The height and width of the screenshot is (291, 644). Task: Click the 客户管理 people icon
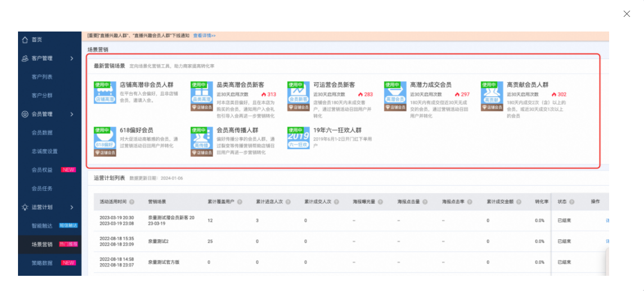coord(25,59)
